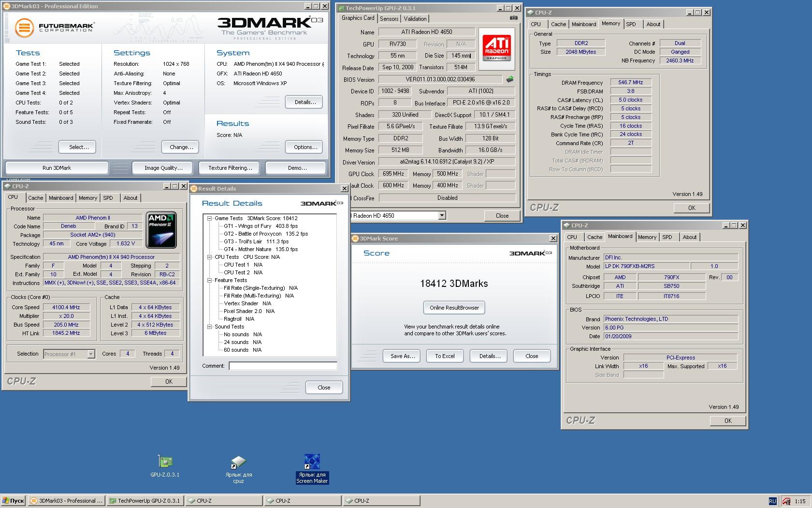
Task: Open the GPU-Z.0.3.1 desktop icon
Action: point(165,466)
